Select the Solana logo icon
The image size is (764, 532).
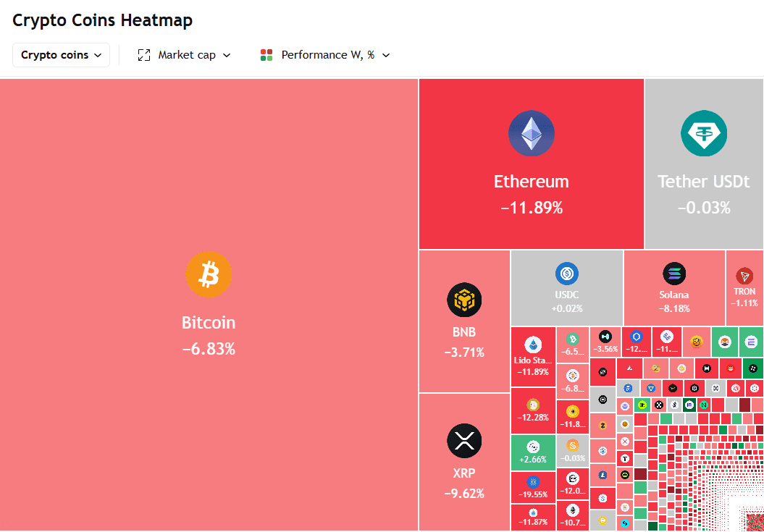click(x=673, y=275)
